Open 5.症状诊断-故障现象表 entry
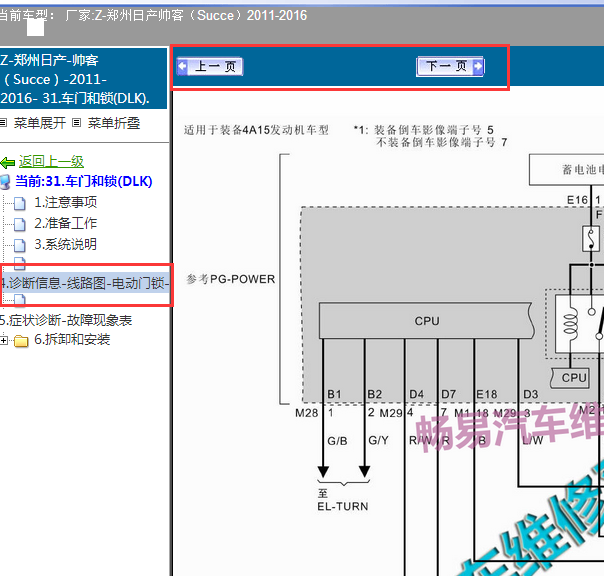 tap(66, 320)
